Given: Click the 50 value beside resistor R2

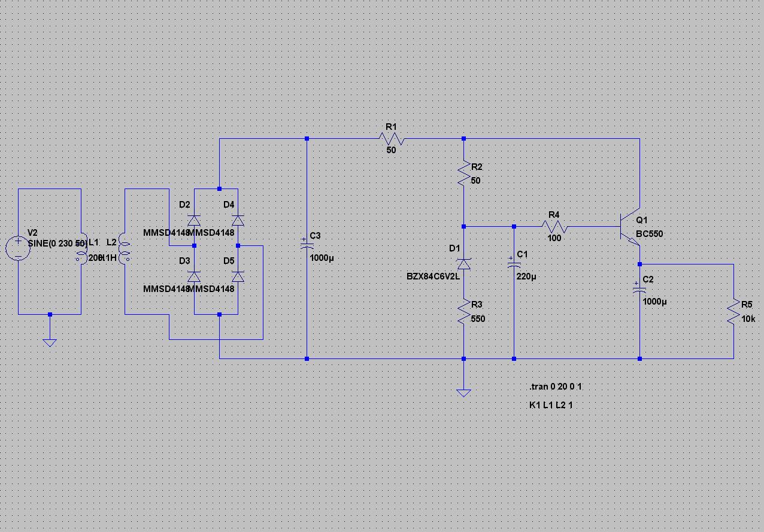Looking at the screenshot, I should click(475, 181).
